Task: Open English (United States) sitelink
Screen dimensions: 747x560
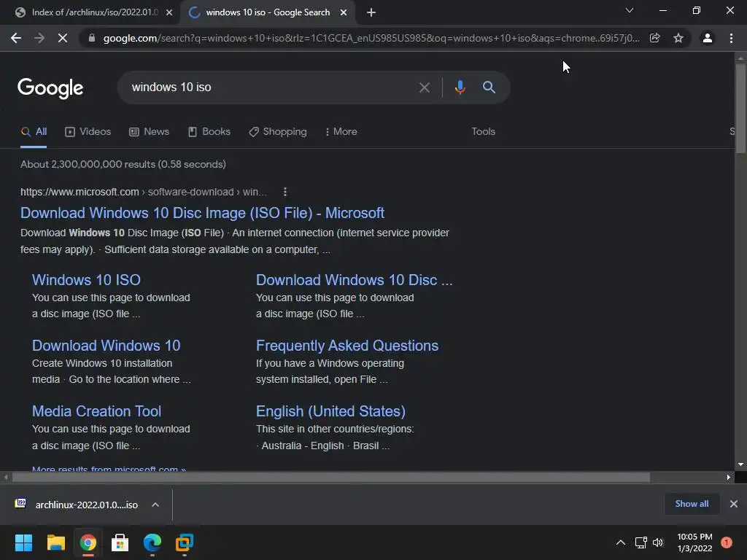Action: (x=330, y=411)
